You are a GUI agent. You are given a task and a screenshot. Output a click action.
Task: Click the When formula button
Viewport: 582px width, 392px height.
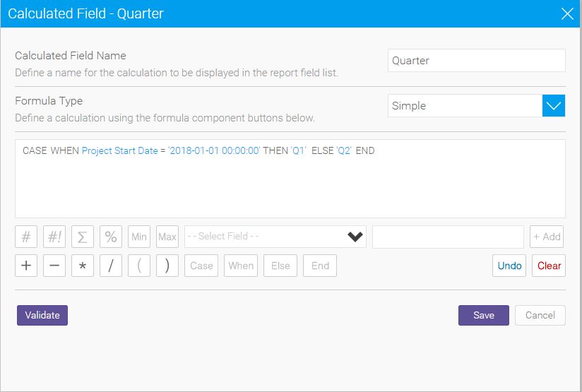(241, 266)
